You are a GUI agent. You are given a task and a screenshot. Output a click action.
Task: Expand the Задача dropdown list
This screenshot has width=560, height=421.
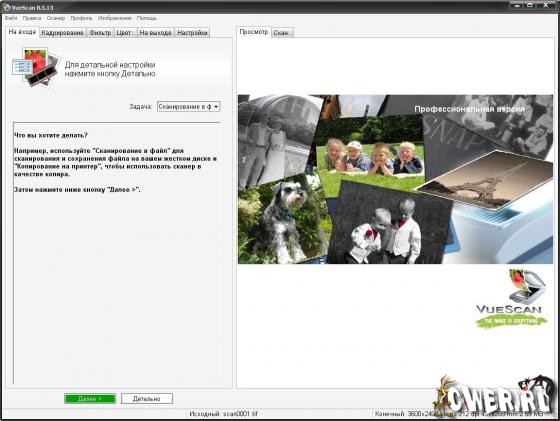click(x=189, y=106)
